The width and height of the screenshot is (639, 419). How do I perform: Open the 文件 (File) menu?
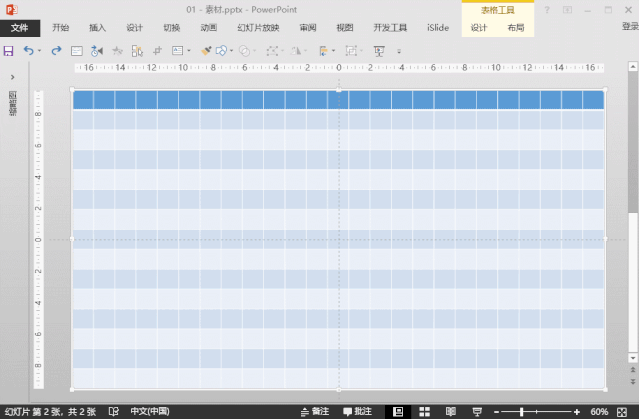(x=20, y=28)
